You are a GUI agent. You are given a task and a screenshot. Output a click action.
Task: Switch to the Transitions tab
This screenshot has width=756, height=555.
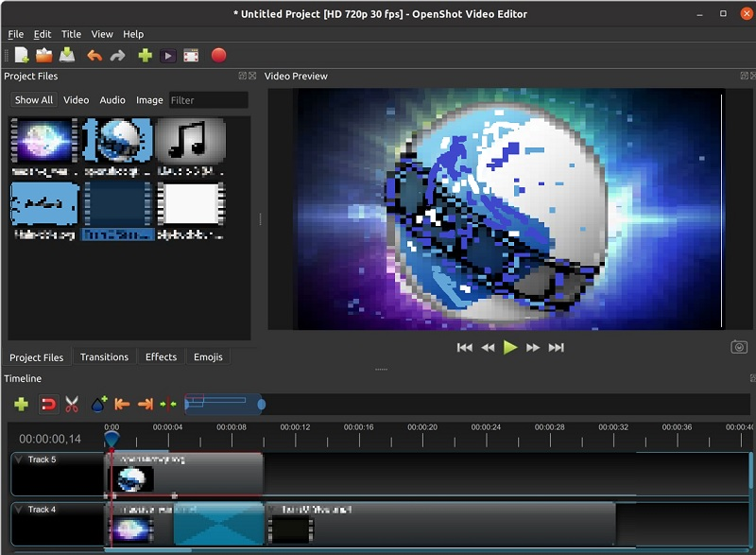tap(104, 356)
